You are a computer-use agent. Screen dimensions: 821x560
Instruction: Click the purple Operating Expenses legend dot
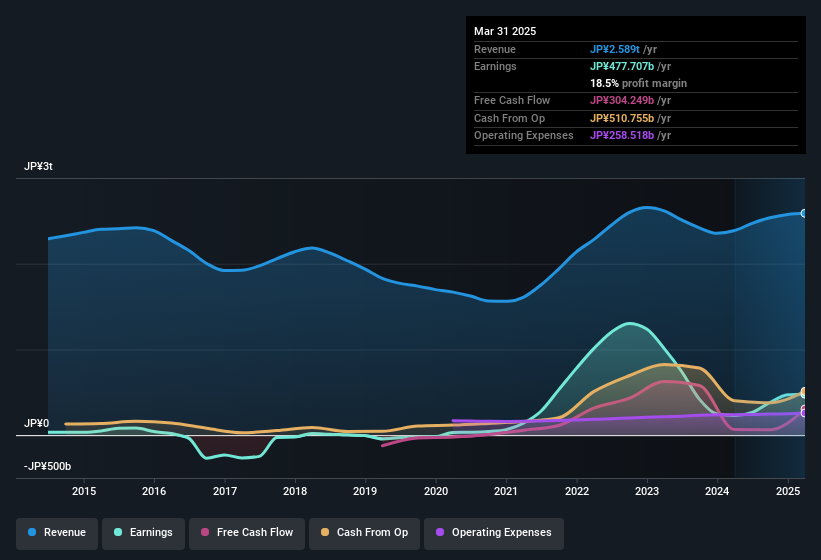point(440,532)
